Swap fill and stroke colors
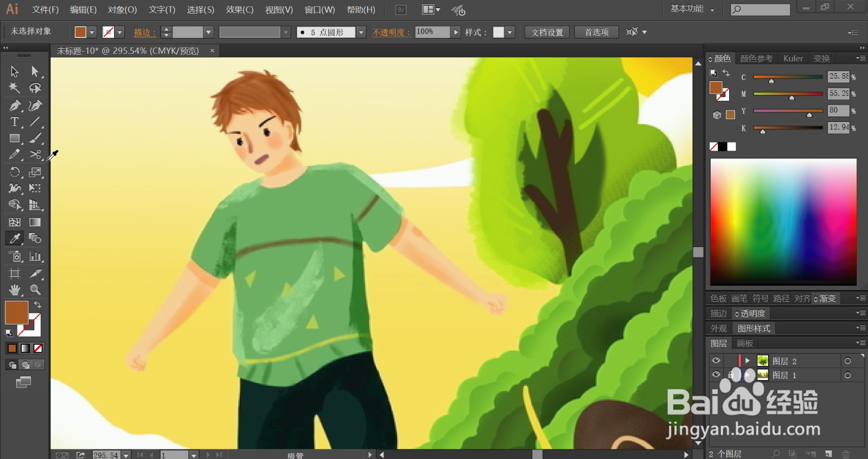Image resolution: width=868 pixels, height=459 pixels. click(37, 305)
